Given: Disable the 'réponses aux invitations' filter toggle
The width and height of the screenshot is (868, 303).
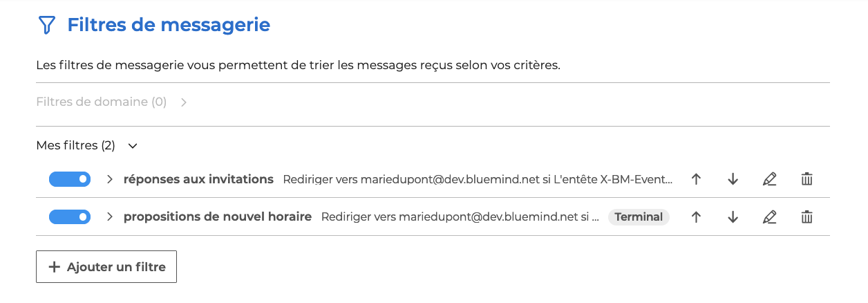Looking at the screenshot, I should click(70, 179).
